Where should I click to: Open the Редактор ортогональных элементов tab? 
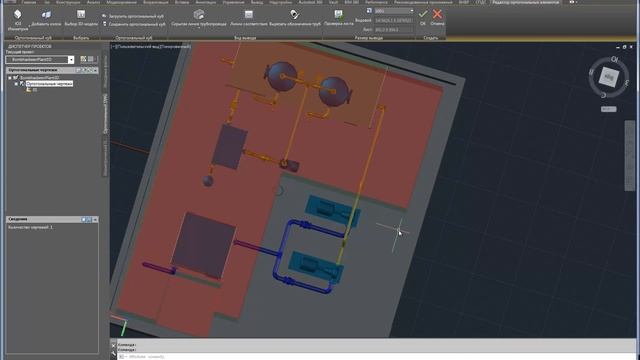coord(526,2)
